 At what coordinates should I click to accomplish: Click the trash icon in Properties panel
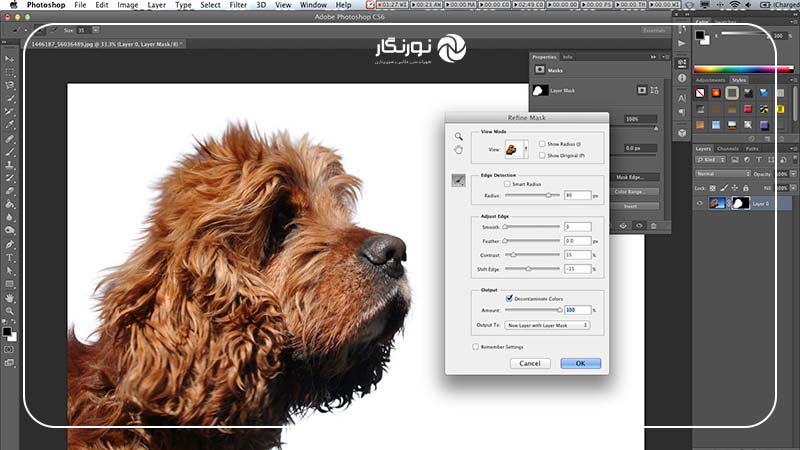tap(654, 226)
